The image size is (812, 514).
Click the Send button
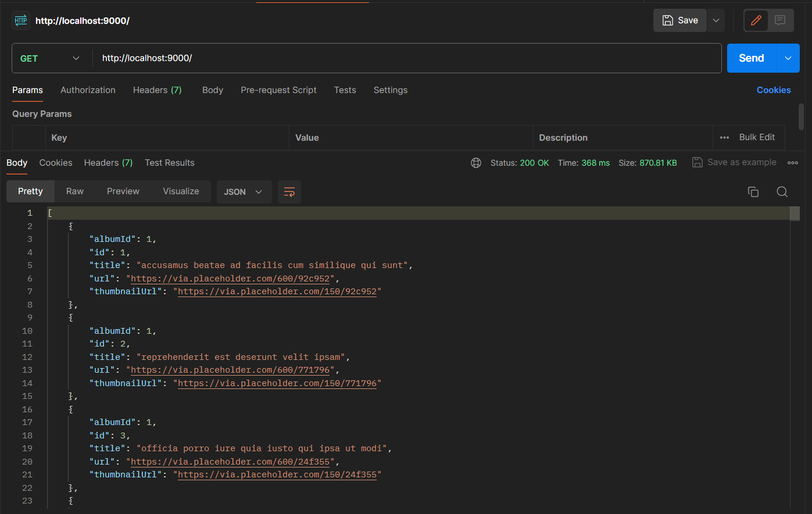point(751,58)
